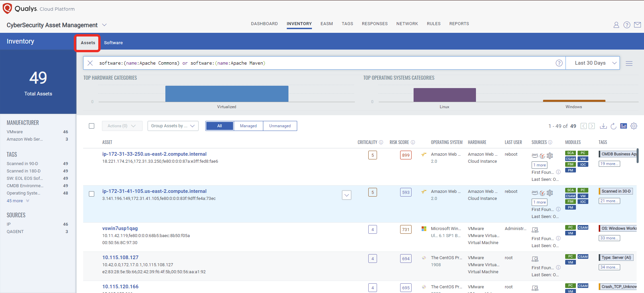Click First Found info icon for vswin7usp1qag

[558, 238]
